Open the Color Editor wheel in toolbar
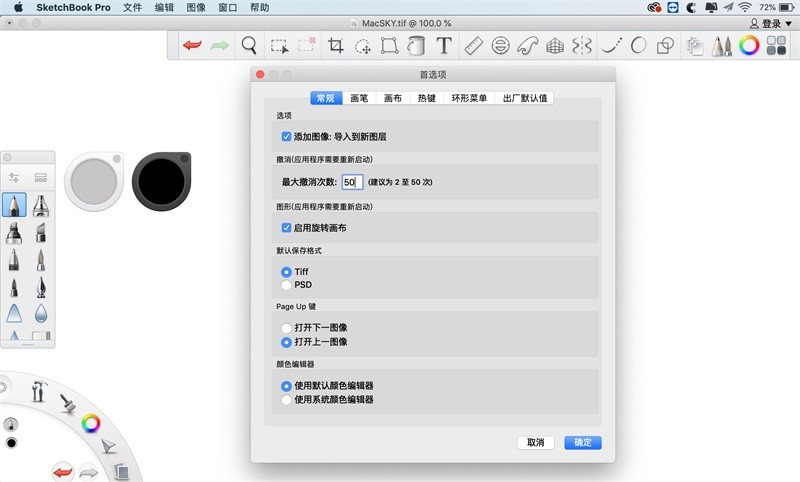 tap(749, 45)
